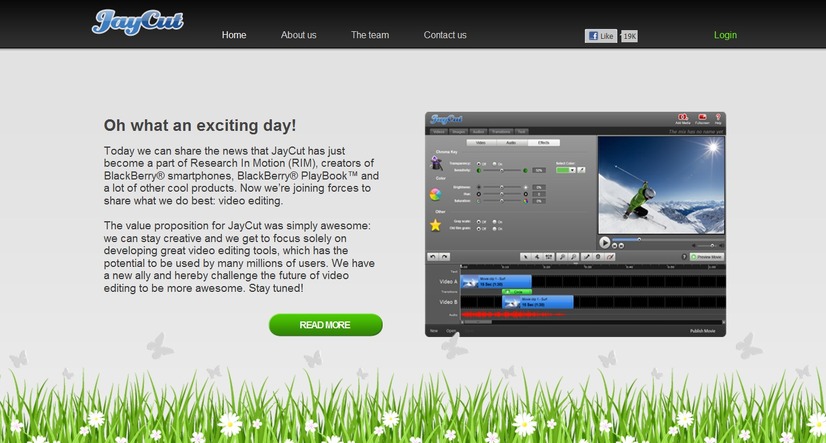The width and height of the screenshot is (826, 443).
Task: Click the playback progress bar handle
Action: [640, 239]
